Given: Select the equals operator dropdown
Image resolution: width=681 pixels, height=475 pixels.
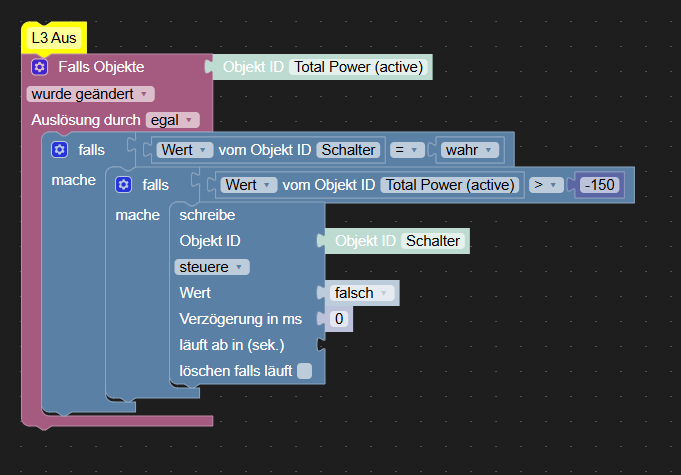Looking at the screenshot, I should click(x=405, y=150).
